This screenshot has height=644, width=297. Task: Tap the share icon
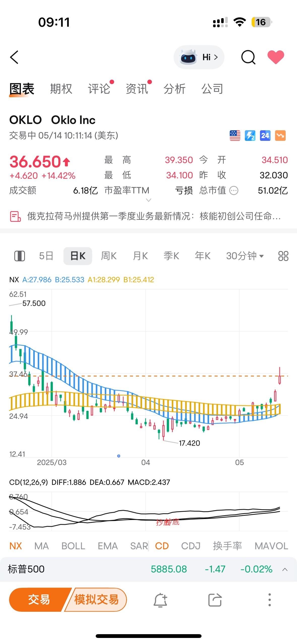tap(215, 600)
